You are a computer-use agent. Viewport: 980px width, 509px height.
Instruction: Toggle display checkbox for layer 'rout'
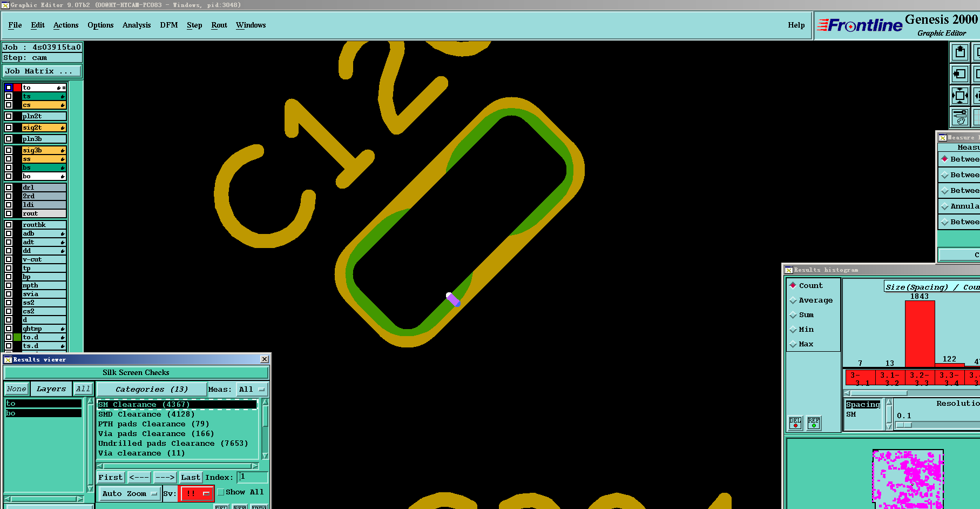point(9,213)
